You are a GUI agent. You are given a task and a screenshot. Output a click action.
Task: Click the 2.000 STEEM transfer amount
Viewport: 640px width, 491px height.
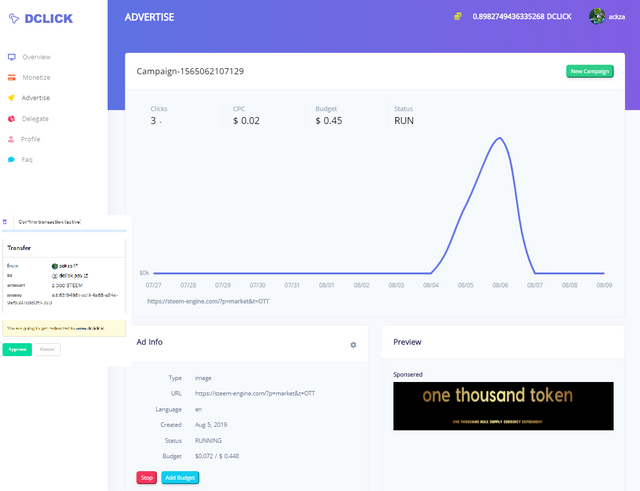tap(67, 285)
